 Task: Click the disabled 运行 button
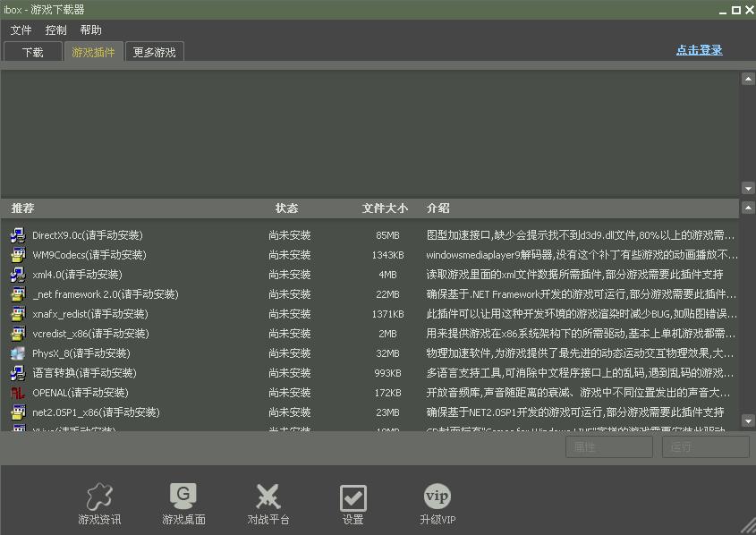pos(705,447)
